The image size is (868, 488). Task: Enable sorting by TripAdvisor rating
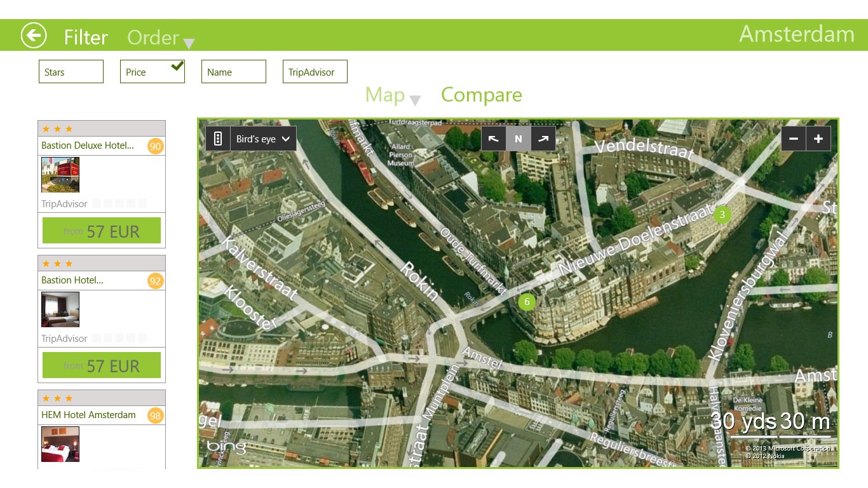(x=315, y=72)
